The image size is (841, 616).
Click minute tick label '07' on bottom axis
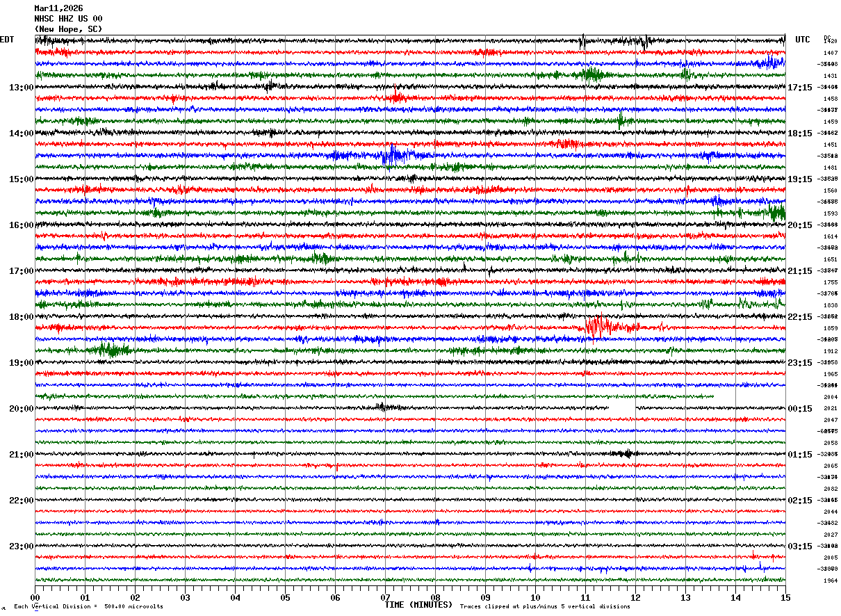tap(385, 597)
